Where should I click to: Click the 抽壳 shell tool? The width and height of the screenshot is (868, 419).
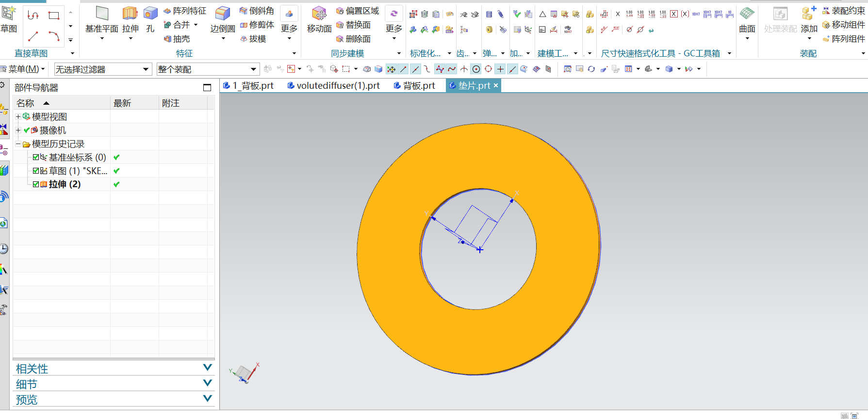177,39
